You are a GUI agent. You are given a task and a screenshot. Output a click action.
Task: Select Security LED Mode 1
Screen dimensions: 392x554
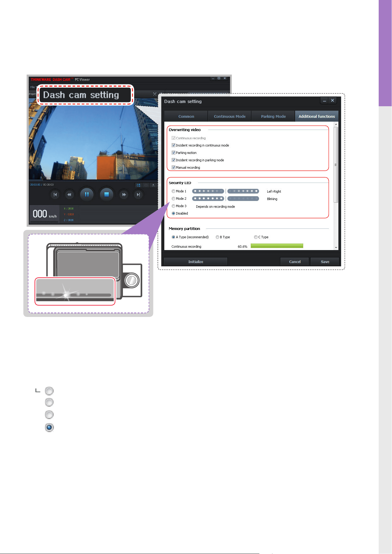[173, 191]
